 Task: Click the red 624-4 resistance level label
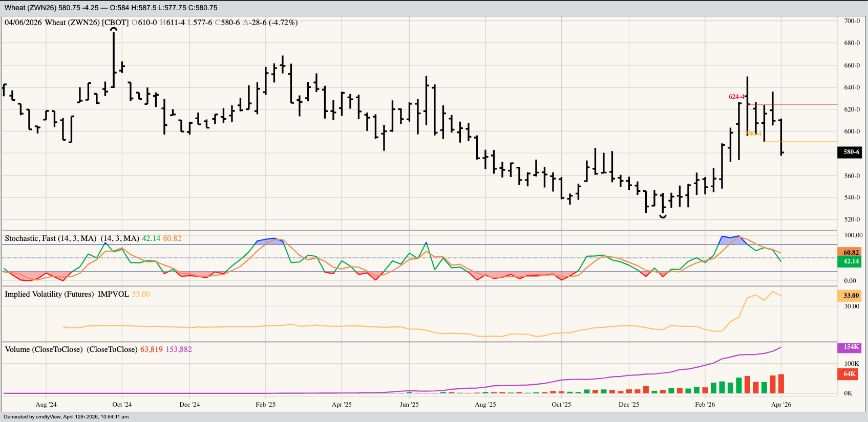(736, 97)
